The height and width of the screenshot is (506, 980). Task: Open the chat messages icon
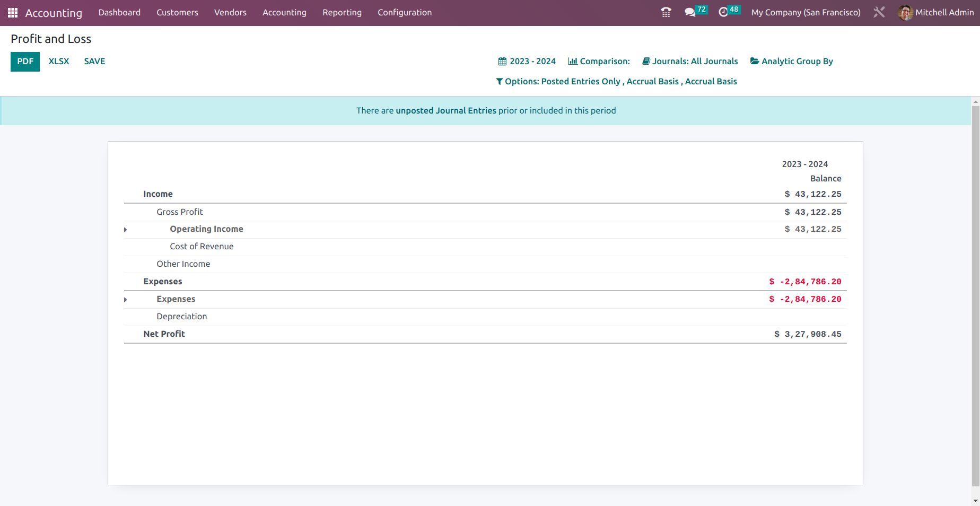click(x=690, y=12)
